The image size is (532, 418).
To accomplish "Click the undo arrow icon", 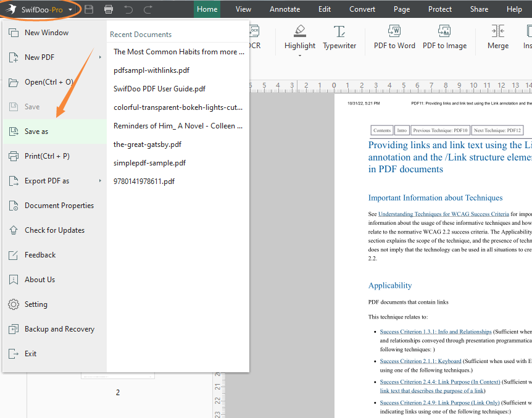I will pos(128,9).
